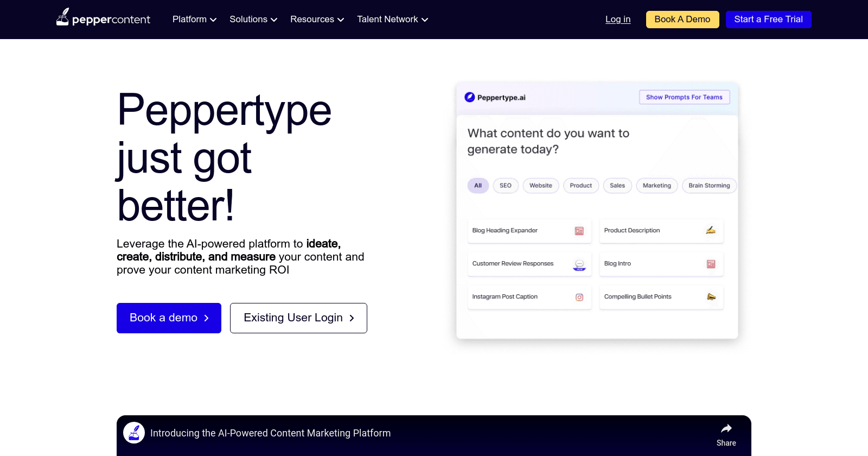Viewport: 868px width, 456px height.
Task: Open the Customer Review Responses card
Action: click(x=529, y=264)
